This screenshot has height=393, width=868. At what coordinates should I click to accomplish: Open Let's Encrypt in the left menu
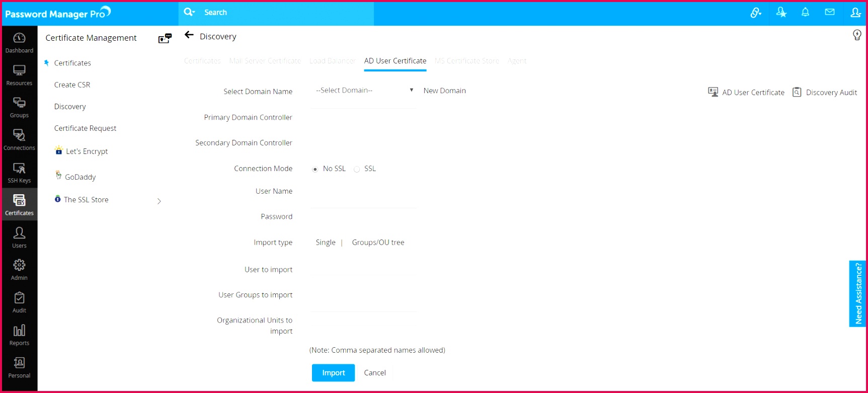tap(87, 151)
